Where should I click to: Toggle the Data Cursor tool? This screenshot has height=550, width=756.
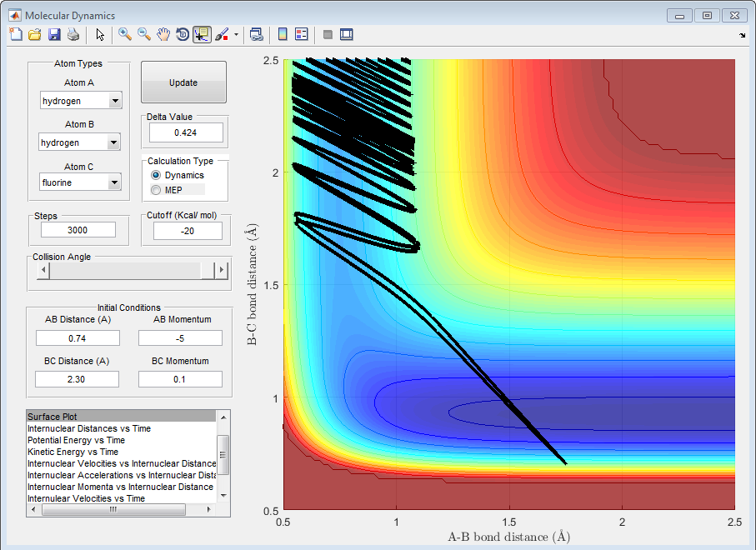(202, 34)
